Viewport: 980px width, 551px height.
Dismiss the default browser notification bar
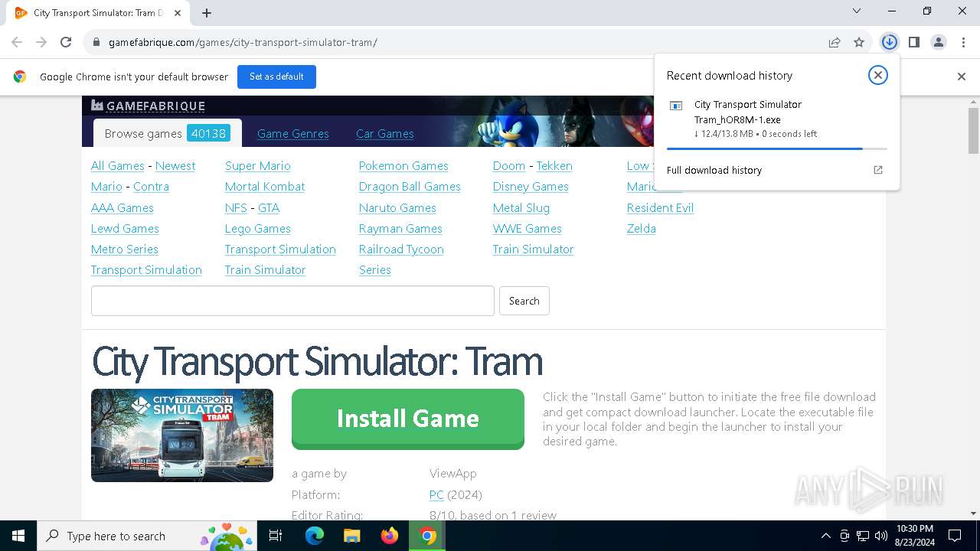[x=962, y=77]
